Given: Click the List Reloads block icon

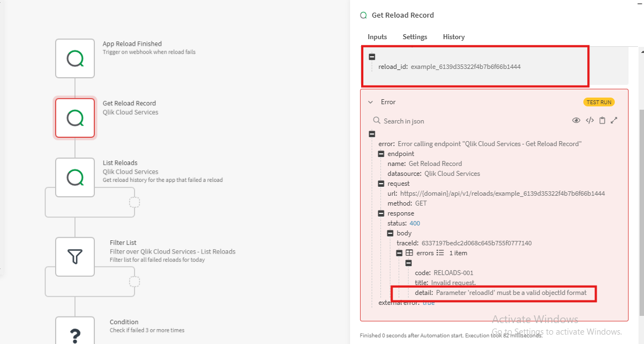Looking at the screenshot, I should coord(75,177).
